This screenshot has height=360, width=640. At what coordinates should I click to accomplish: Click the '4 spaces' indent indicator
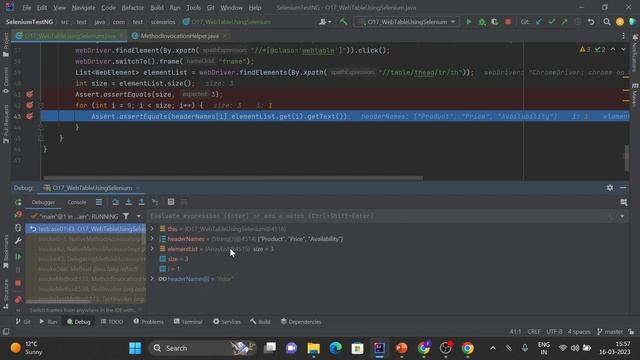(579, 332)
